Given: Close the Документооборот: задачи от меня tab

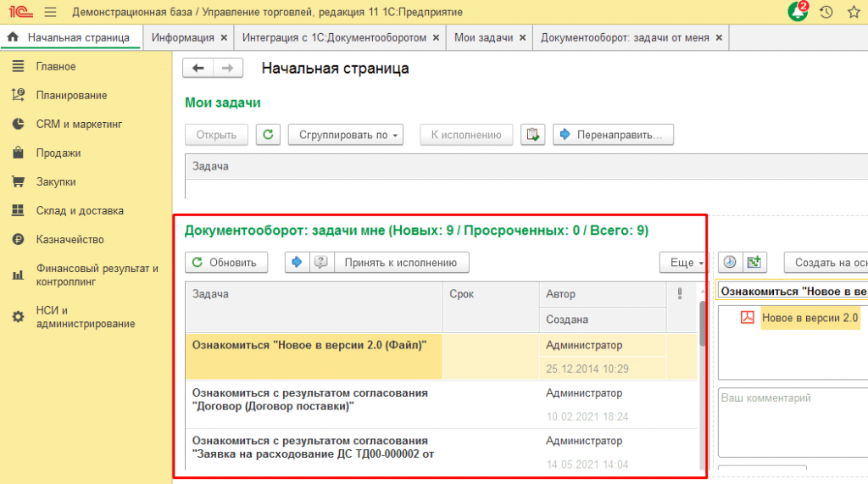Looking at the screenshot, I should coord(719,37).
